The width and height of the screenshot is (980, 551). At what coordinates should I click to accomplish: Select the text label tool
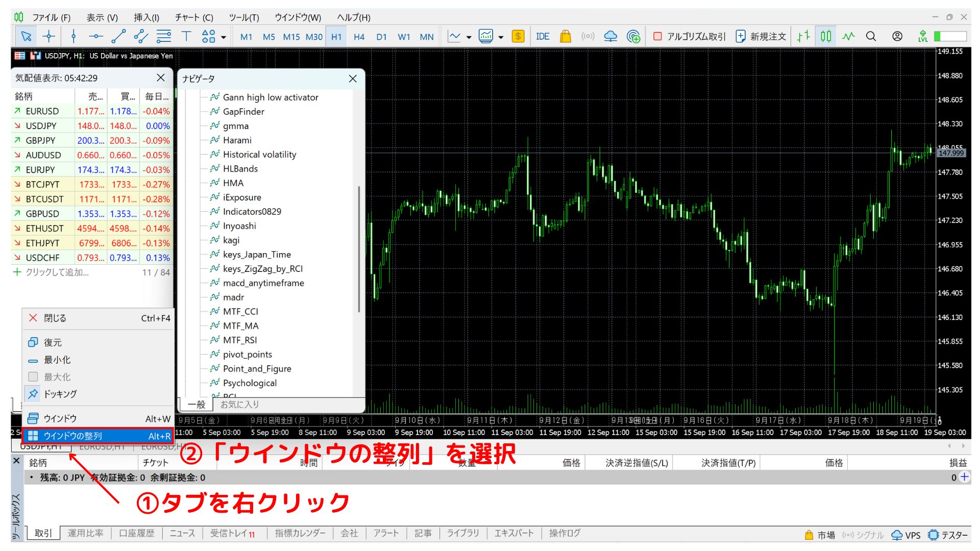(x=186, y=36)
